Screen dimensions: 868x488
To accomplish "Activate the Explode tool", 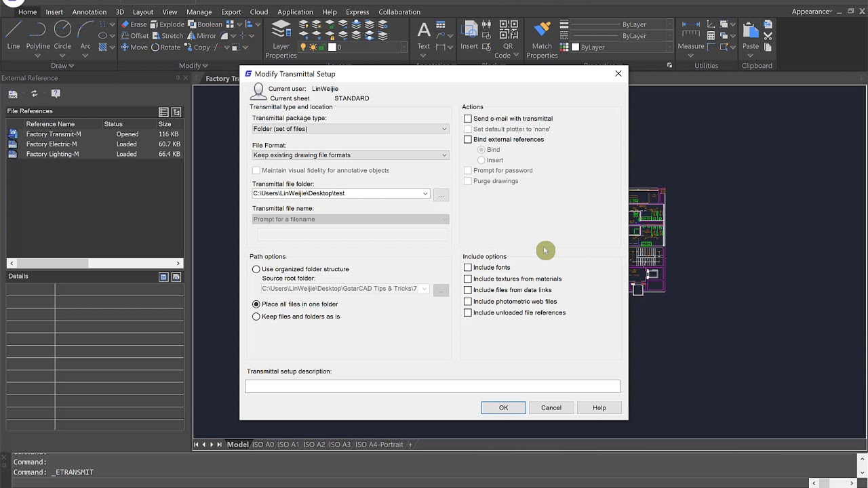I will 166,24.
